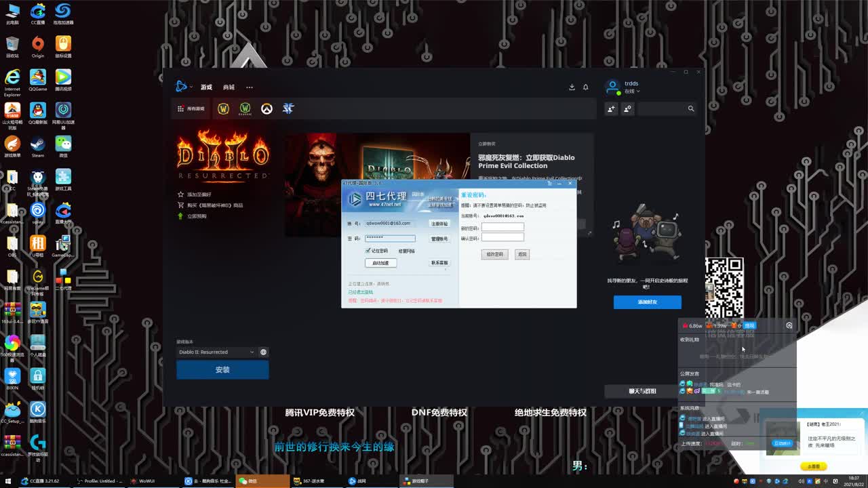Click the 修复网络 link
The width and height of the screenshot is (868, 488).
coord(406,251)
